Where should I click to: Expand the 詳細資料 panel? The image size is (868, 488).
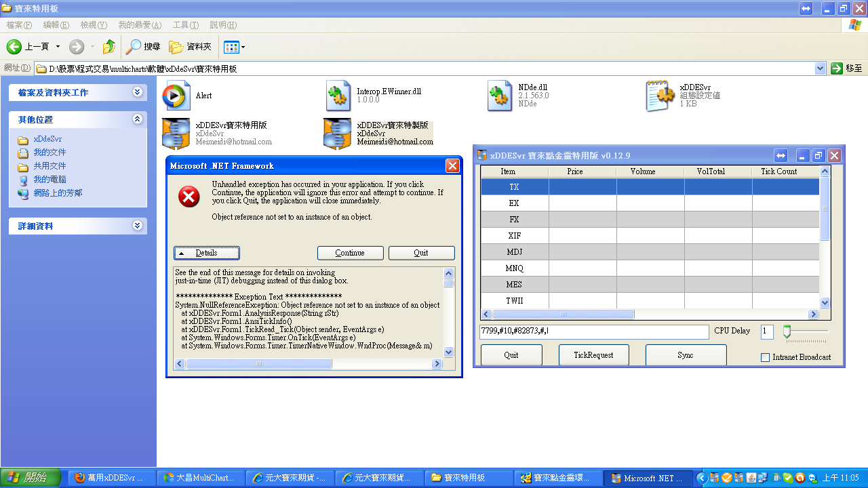[x=138, y=226]
